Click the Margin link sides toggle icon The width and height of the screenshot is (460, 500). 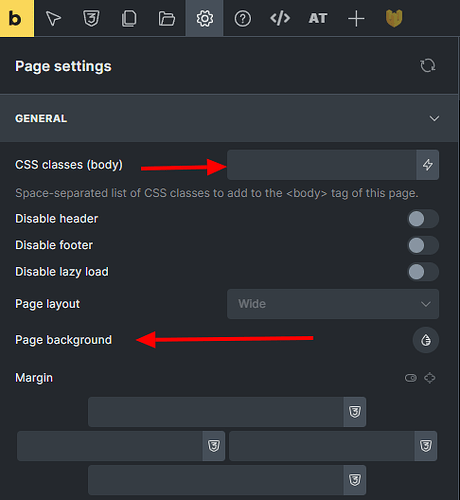coord(411,378)
